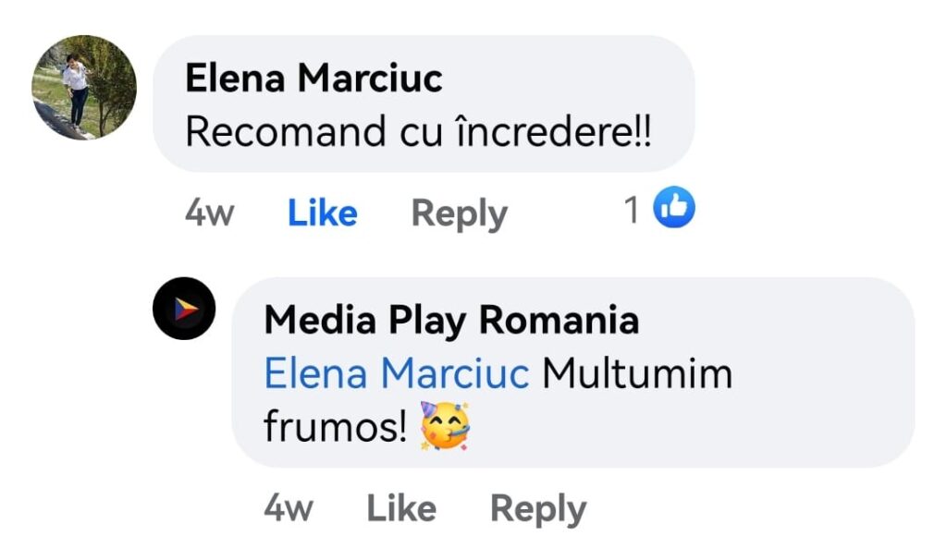
Task: Click the word încredere!! in first comment
Action: click(x=553, y=131)
